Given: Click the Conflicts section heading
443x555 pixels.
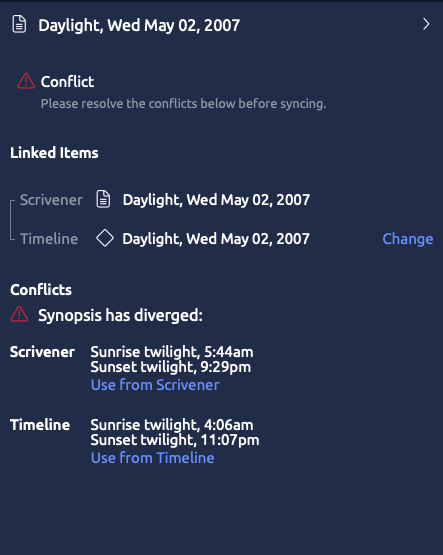Looking at the screenshot, I should point(41,290).
